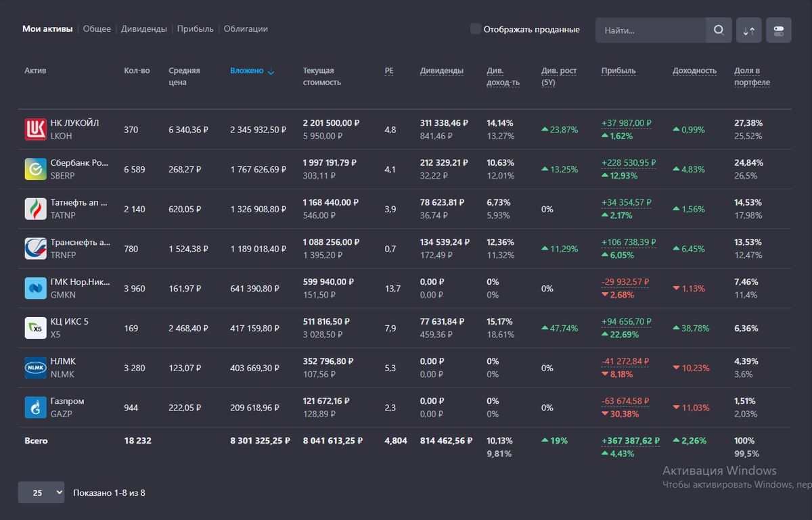
Task: Click into the 'Найти...' search field
Action: click(650, 30)
